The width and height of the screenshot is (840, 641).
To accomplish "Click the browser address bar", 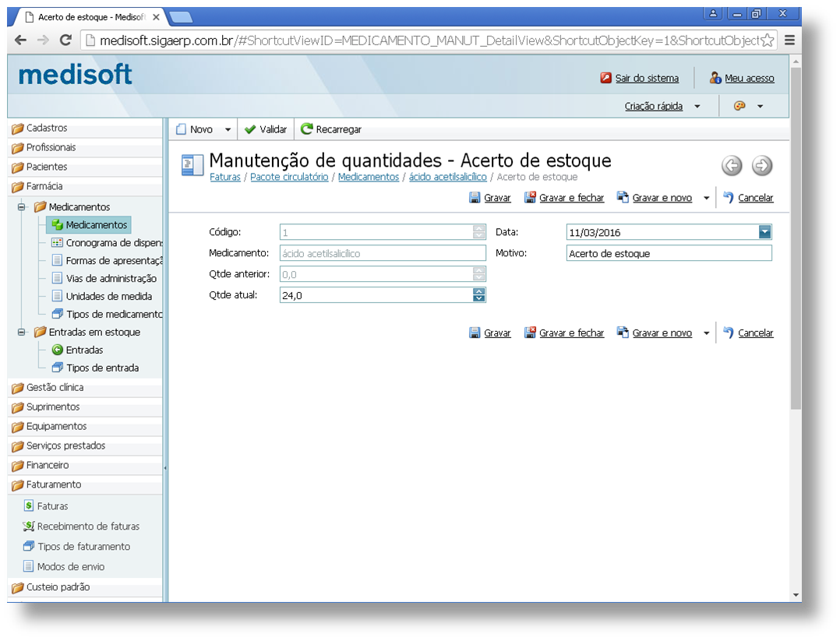I will pos(429,41).
